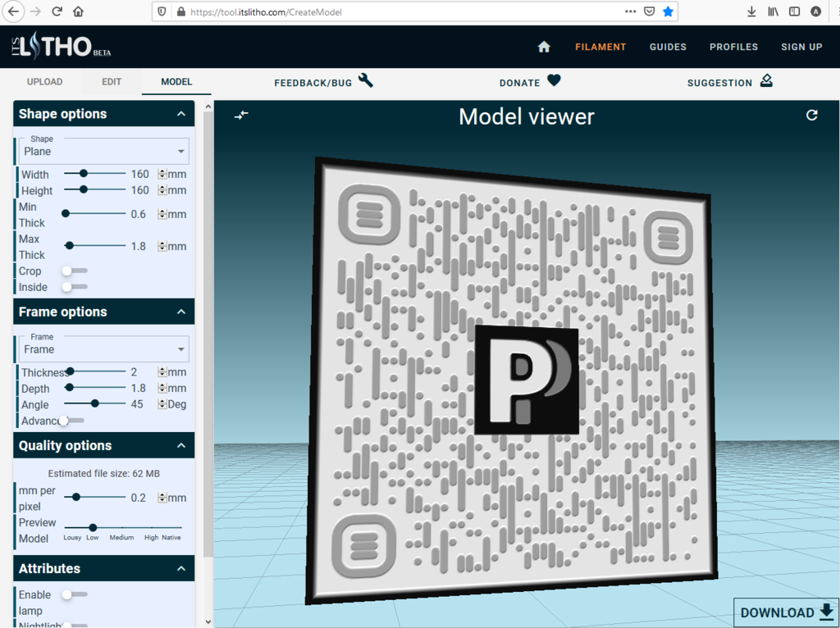The image size is (840, 628).
Task: Click the suggestion mailbox icon
Action: click(766, 81)
